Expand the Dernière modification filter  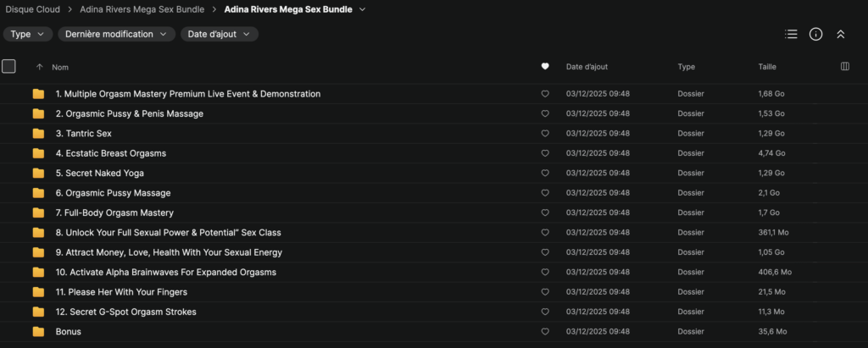click(x=117, y=35)
